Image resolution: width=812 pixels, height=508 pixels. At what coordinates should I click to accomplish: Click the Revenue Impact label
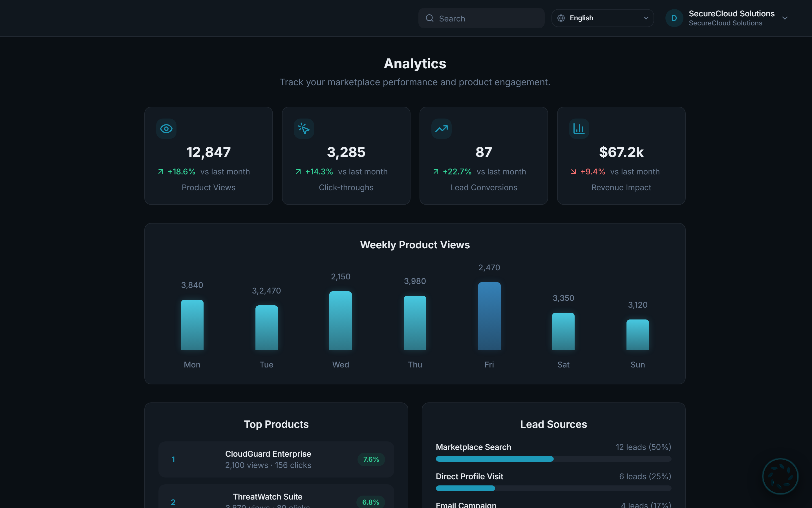(621, 187)
